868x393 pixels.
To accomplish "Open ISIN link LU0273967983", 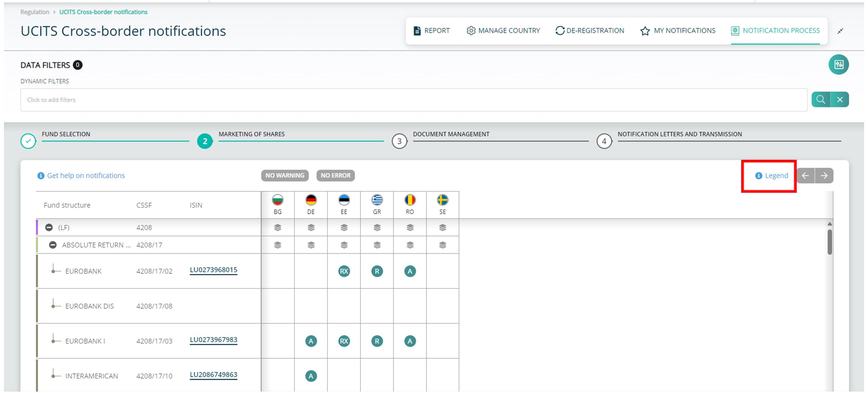I will point(214,340).
